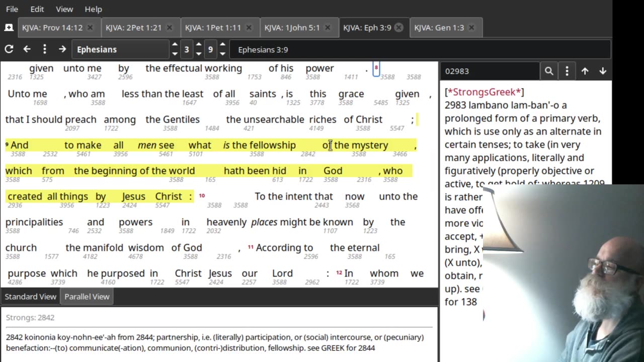Click the word mystery in verse 9
This screenshot has height=362, width=644.
point(370,145)
